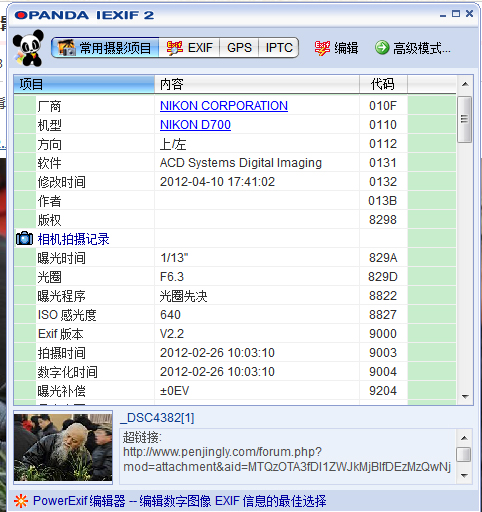The width and height of the screenshot is (482, 512).
Task: Click the 项目 column header
Action: 84,84
